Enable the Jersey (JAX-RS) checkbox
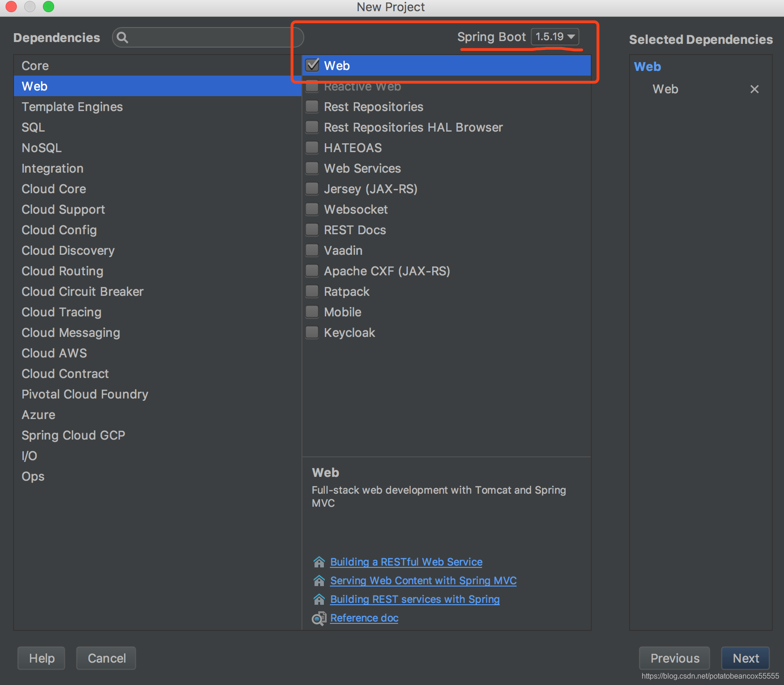This screenshot has height=685, width=784. click(x=312, y=189)
